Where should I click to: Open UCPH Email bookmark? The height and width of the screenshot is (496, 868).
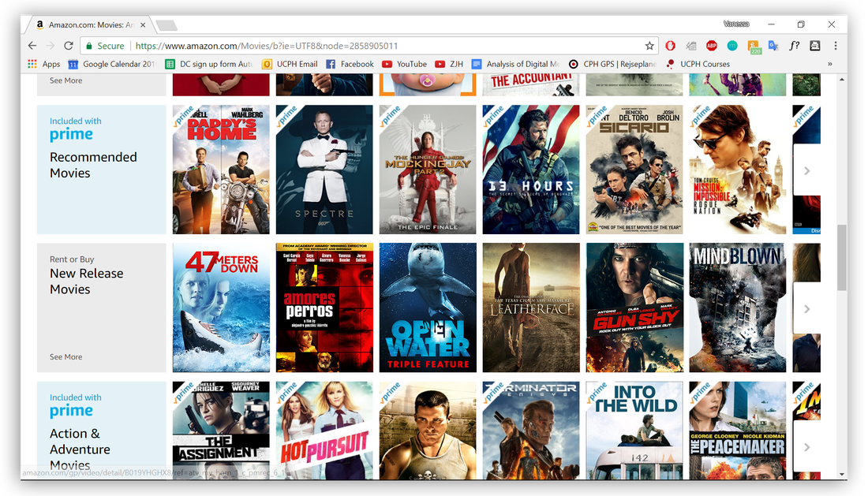point(290,64)
